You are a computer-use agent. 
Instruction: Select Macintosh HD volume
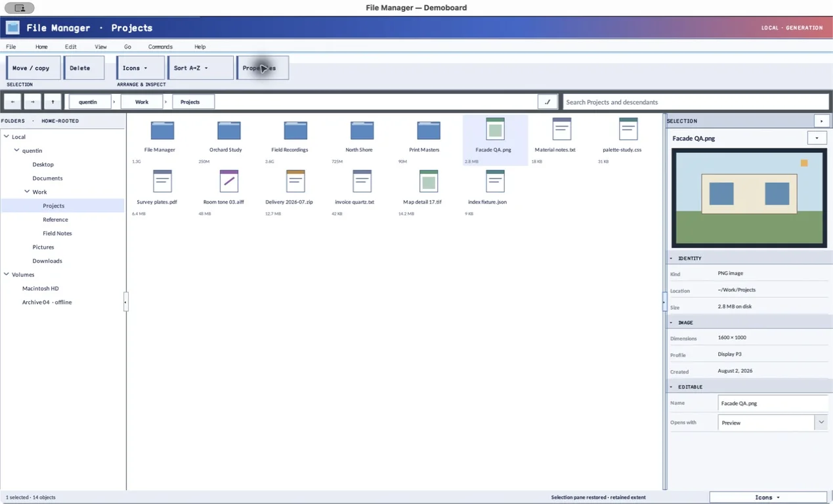pyautogui.click(x=41, y=288)
